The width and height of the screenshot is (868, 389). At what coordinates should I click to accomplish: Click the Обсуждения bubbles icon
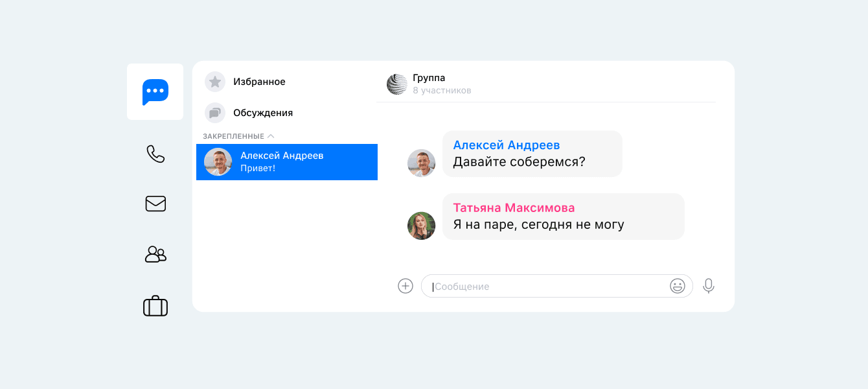pos(215,113)
